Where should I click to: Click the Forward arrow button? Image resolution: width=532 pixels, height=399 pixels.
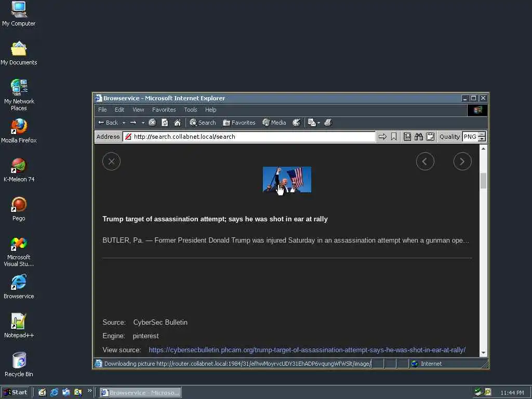pos(134,123)
